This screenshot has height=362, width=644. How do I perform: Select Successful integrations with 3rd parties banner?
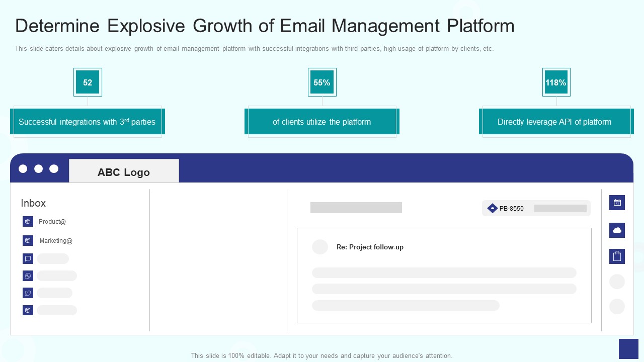pos(88,122)
